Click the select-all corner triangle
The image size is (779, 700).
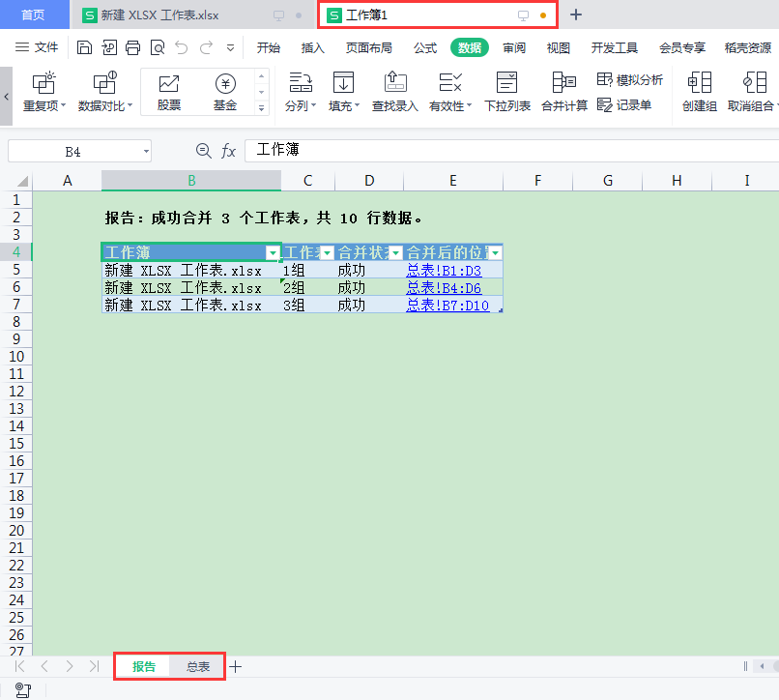(x=22, y=181)
